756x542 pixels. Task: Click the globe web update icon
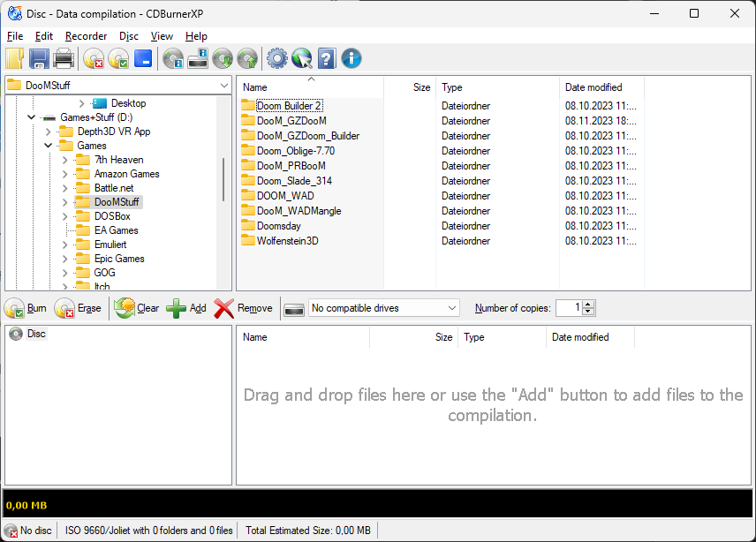pos(302,59)
